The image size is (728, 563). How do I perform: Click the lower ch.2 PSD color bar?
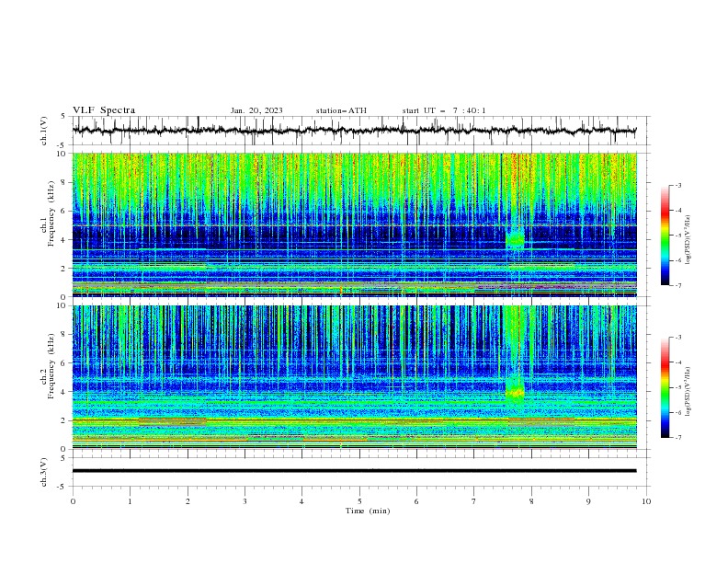665,387
